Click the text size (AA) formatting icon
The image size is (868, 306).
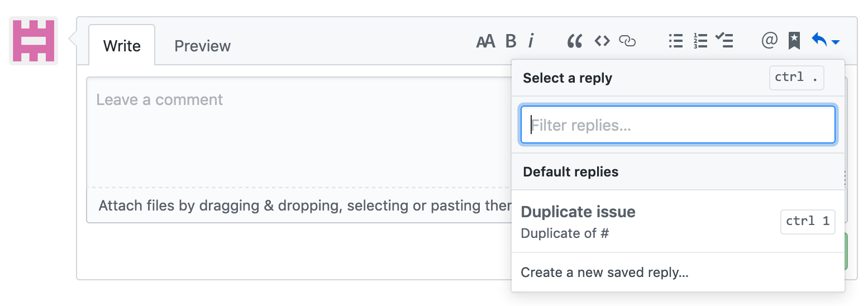[x=485, y=41]
